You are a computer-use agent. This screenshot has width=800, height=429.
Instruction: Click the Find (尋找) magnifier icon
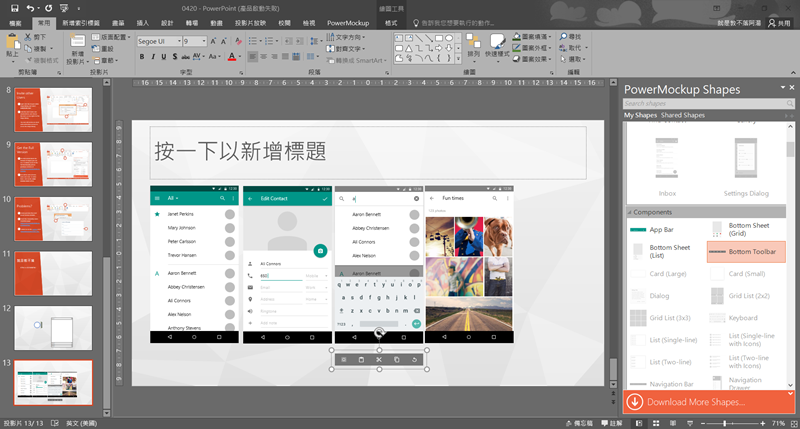[562, 35]
